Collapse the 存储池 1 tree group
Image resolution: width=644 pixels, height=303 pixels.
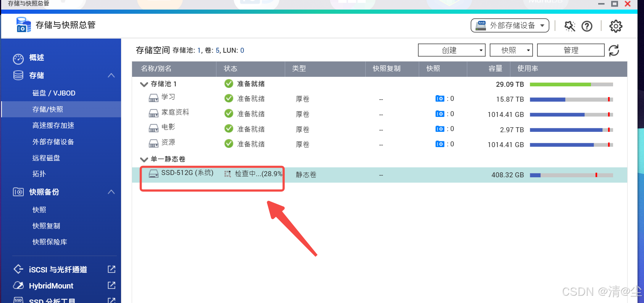click(x=144, y=84)
